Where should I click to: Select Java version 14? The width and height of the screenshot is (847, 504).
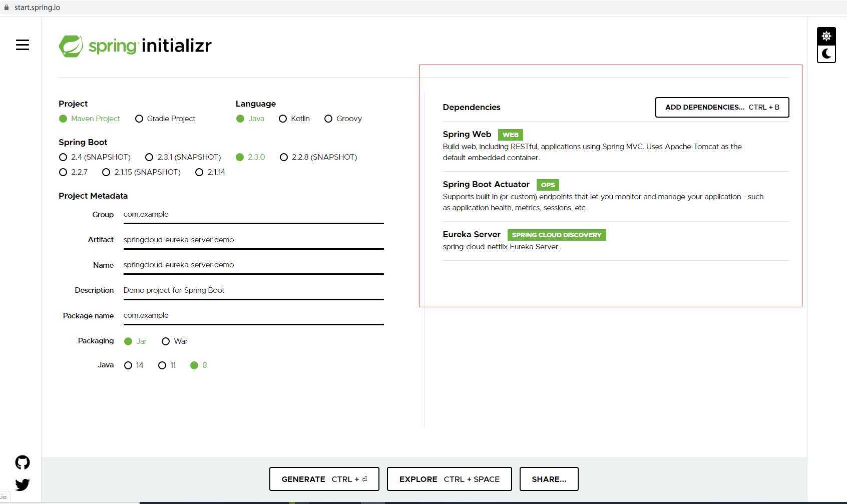tap(134, 365)
